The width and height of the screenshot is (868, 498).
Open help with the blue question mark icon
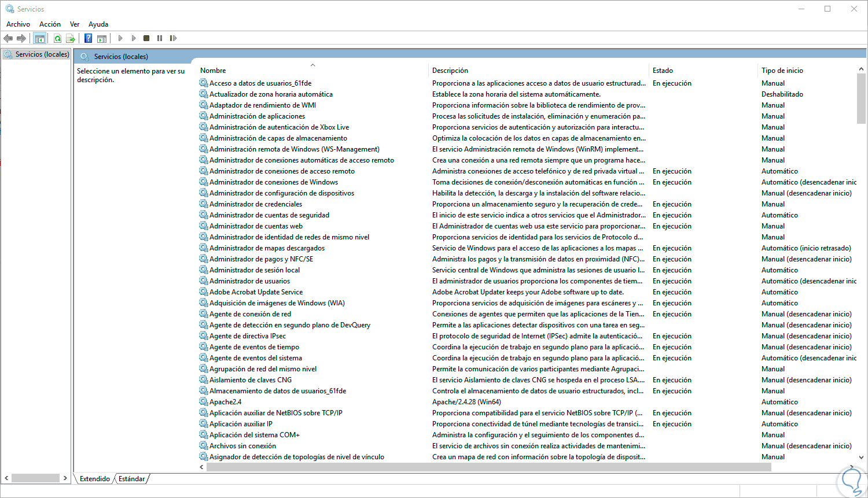pos(88,38)
